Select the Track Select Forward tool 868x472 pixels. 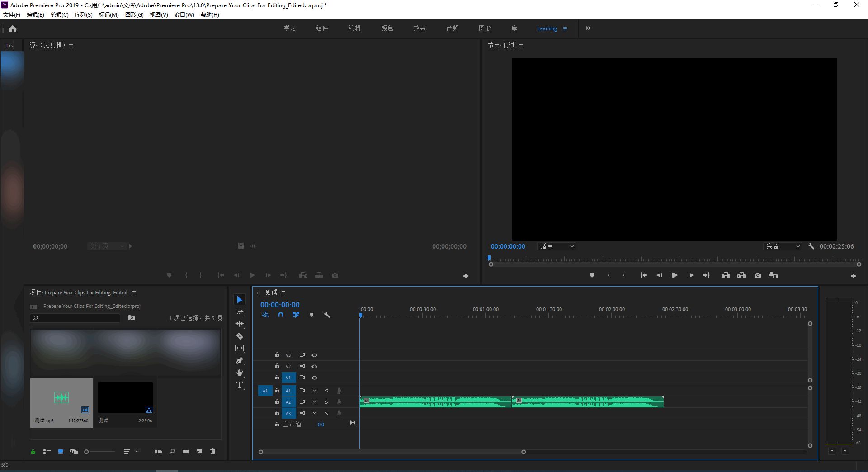(240, 312)
